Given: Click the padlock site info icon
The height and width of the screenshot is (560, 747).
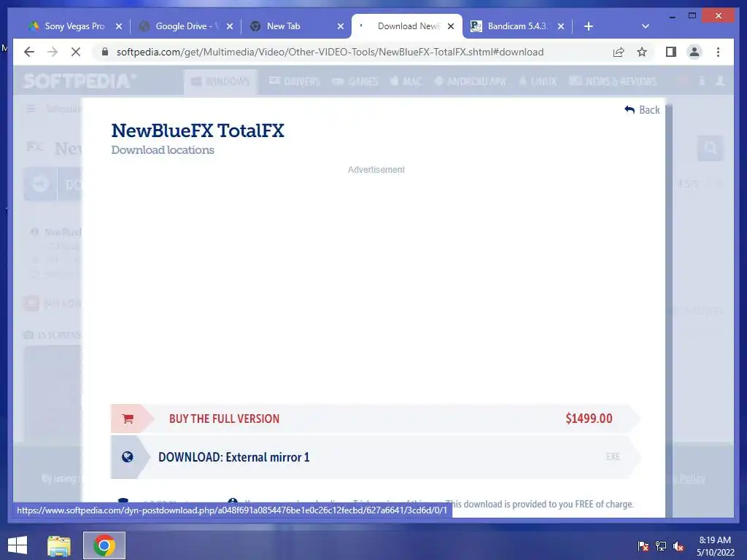Looking at the screenshot, I should click(x=105, y=52).
